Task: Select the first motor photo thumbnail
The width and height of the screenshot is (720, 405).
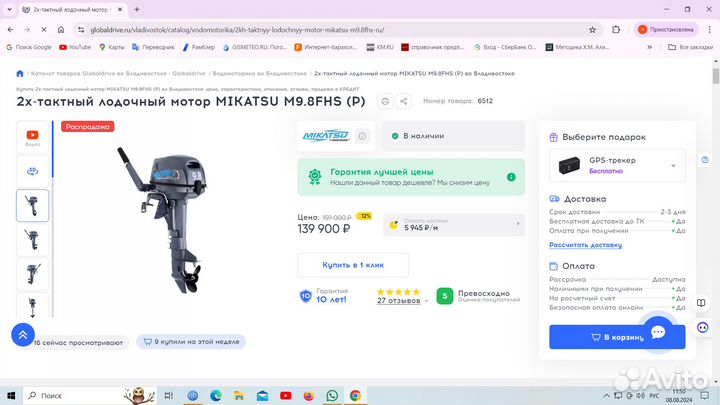Action: [x=33, y=205]
